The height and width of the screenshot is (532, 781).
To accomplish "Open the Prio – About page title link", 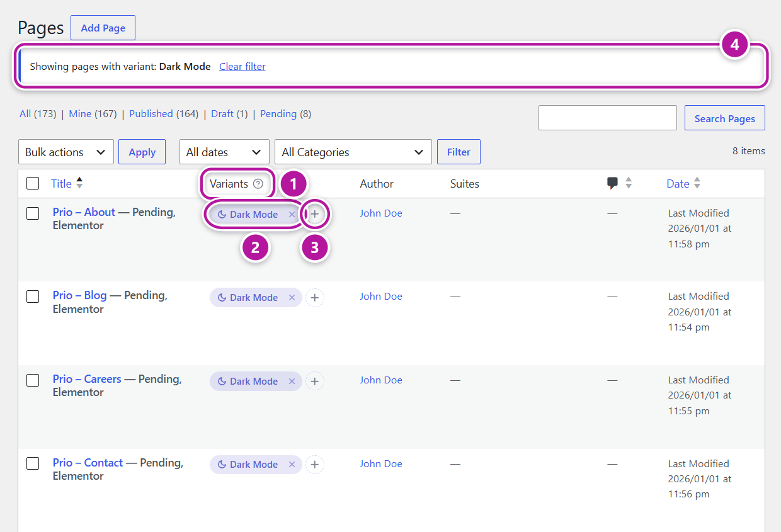I will click(84, 212).
